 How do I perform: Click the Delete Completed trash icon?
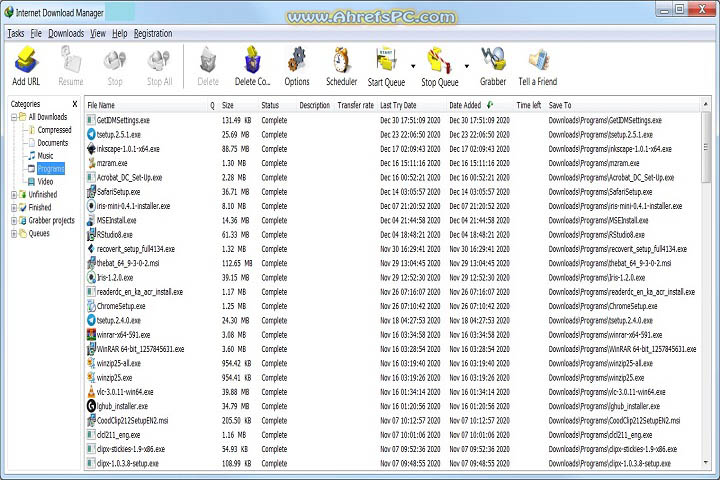pyautogui.click(x=252, y=60)
